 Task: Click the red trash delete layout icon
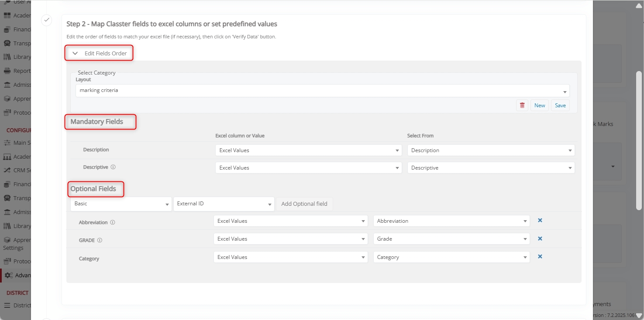(x=522, y=106)
